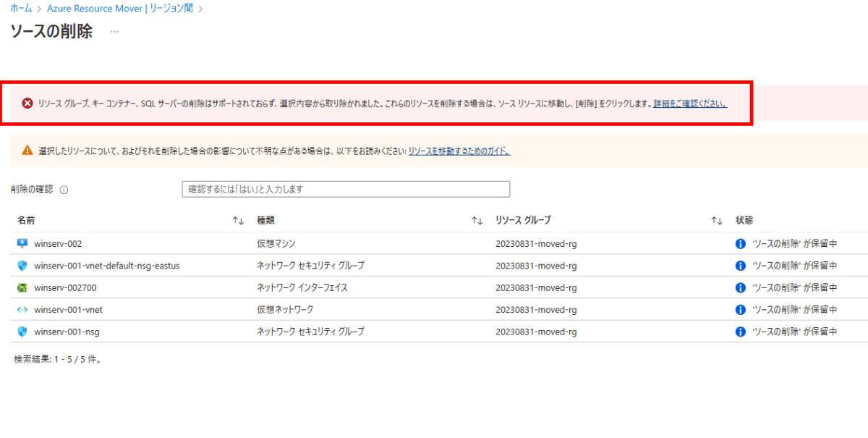Click shield icon for winserv-001-vnet-default-nsg-eastus

click(22, 266)
